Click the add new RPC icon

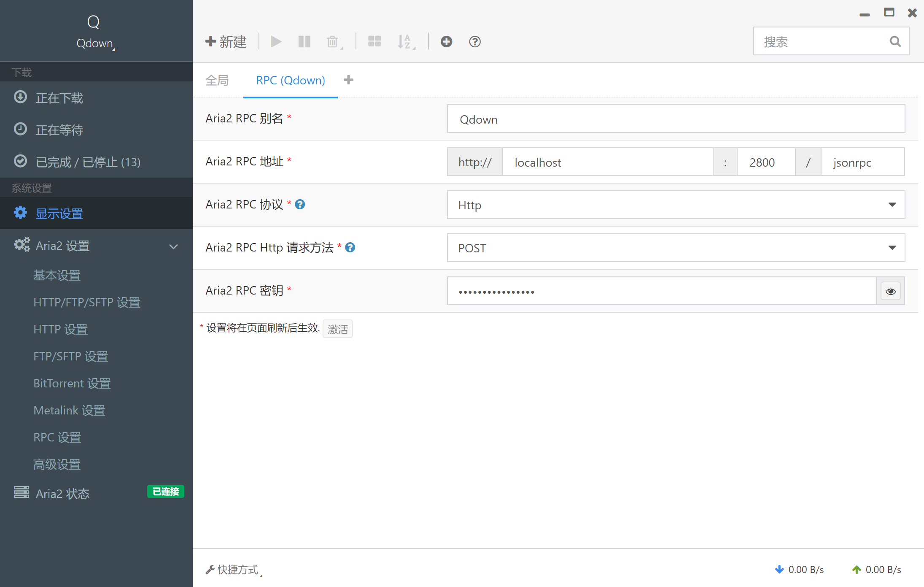(x=446, y=41)
